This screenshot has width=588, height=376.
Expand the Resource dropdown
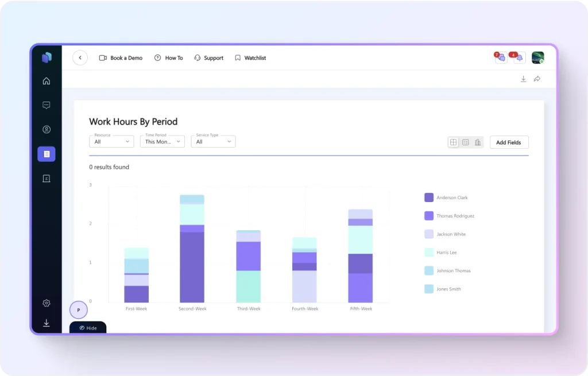111,141
